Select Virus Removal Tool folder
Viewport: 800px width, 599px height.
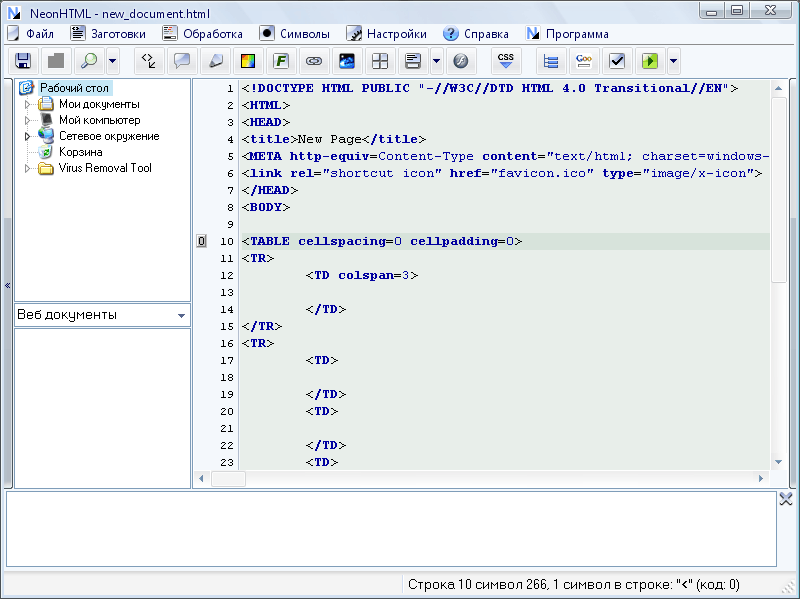pos(105,168)
